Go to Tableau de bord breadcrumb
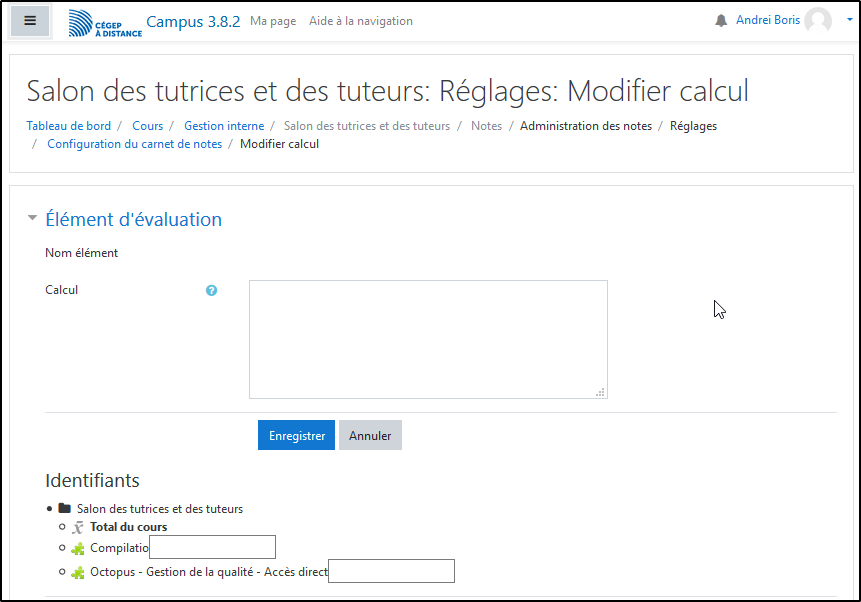The height and width of the screenshot is (602, 861). [69, 126]
